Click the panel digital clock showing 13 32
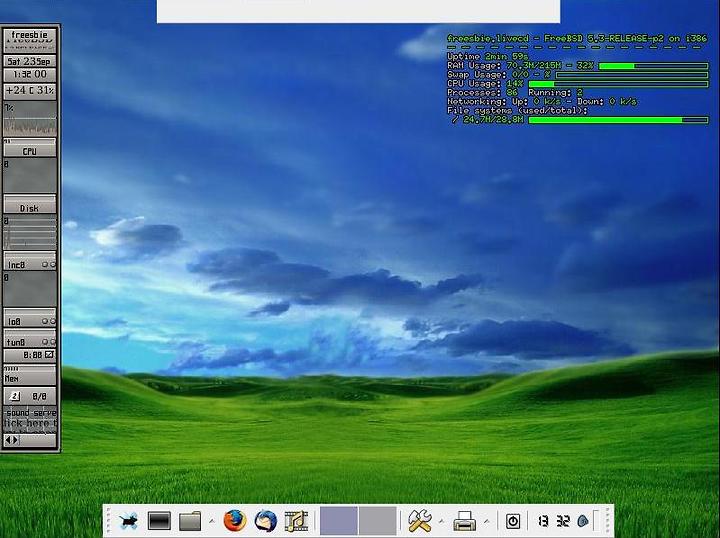 553,521
